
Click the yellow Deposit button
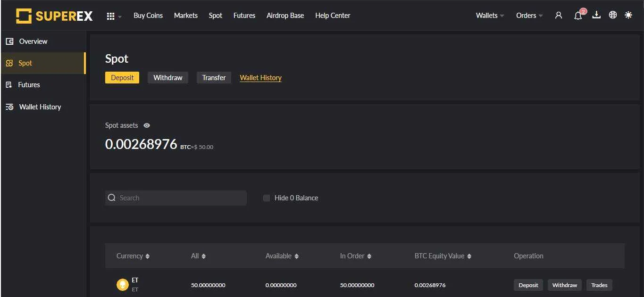(x=122, y=78)
